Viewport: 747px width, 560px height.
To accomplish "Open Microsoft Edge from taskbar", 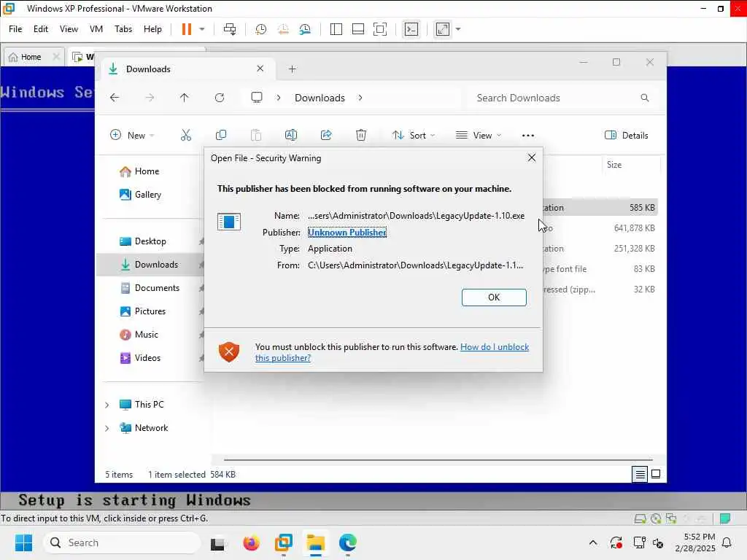I will 348,542.
